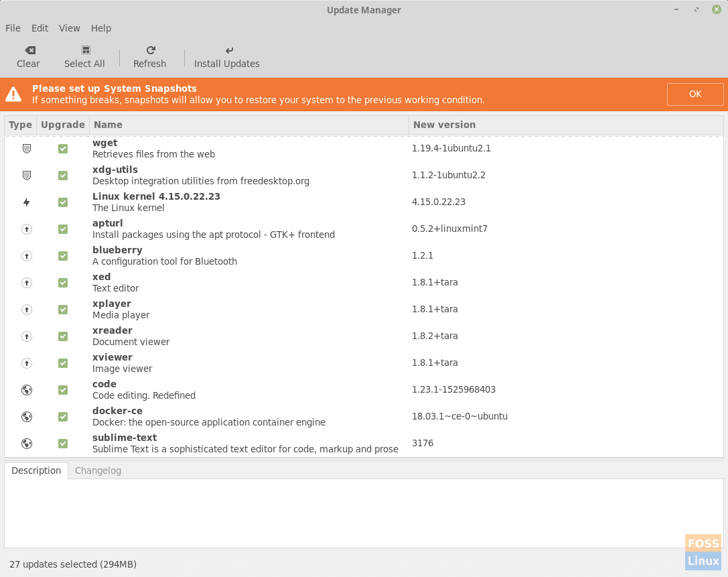Select the wget package name
Viewport: 728px width, 577px height.
[x=105, y=143]
